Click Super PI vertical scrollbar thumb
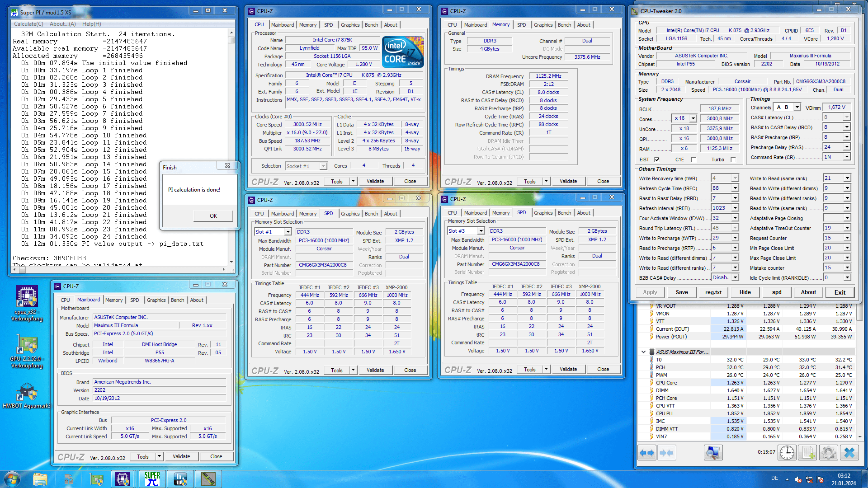Image resolution: width=868 pixels, height=488 pixels. click(x=231, y=40)
